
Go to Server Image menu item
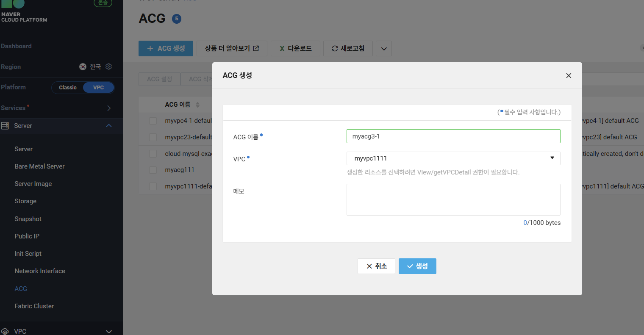[33, 184]
